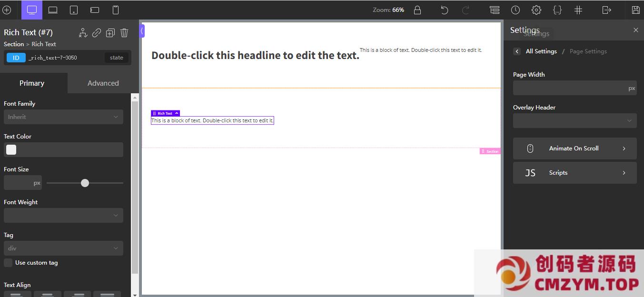This screenshot has height=297, width=644.
Task: Open the Animate On Scroll settings
Action: click(575, 148)
